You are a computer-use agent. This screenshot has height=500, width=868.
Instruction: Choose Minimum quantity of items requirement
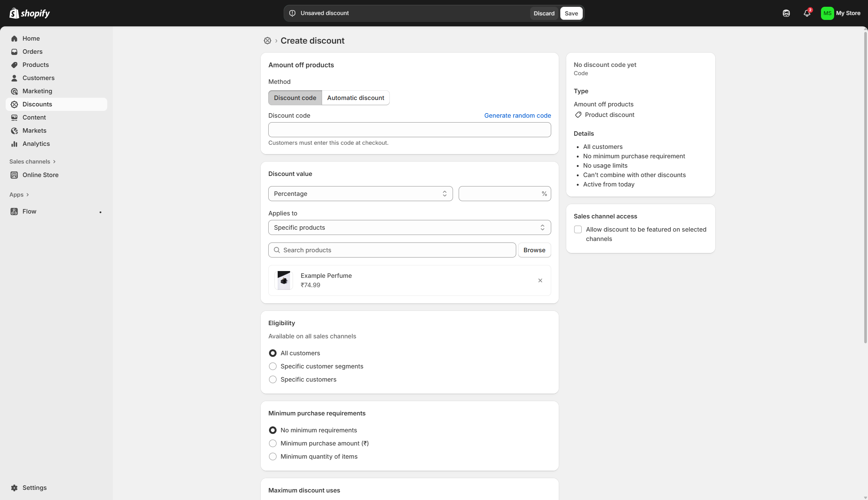click(273, 456)
